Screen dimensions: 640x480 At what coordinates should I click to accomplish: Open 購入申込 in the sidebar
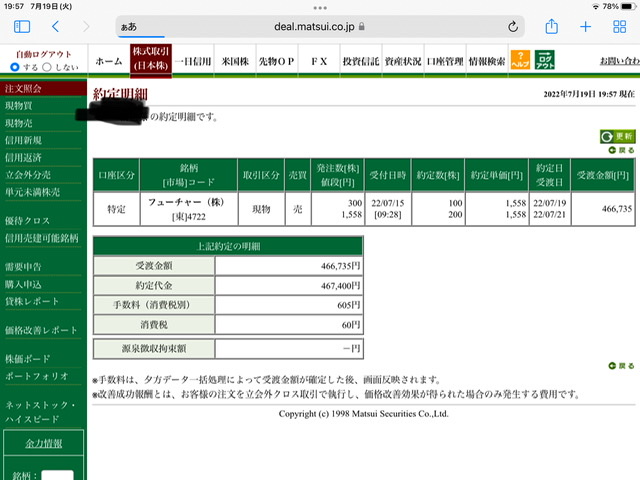(23, 284)
